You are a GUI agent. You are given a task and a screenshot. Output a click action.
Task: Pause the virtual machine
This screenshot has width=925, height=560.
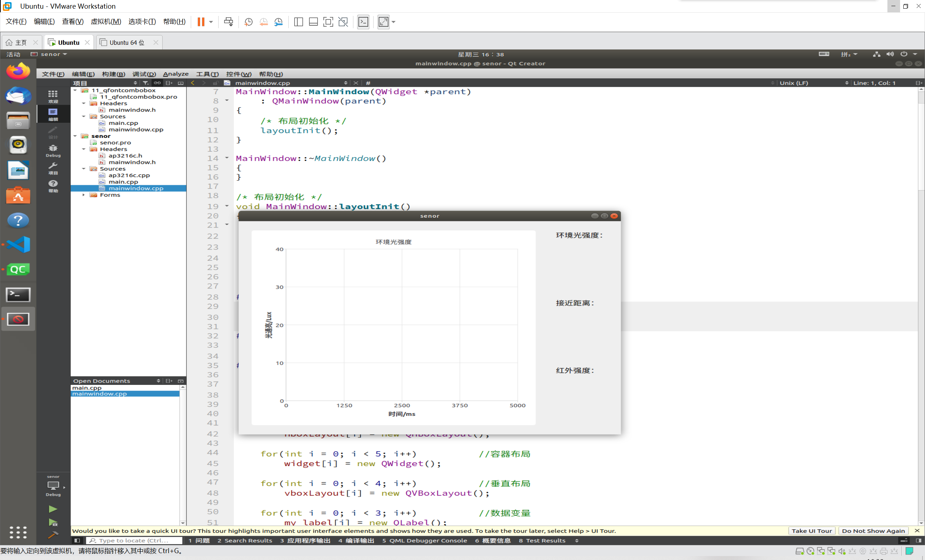201,22
